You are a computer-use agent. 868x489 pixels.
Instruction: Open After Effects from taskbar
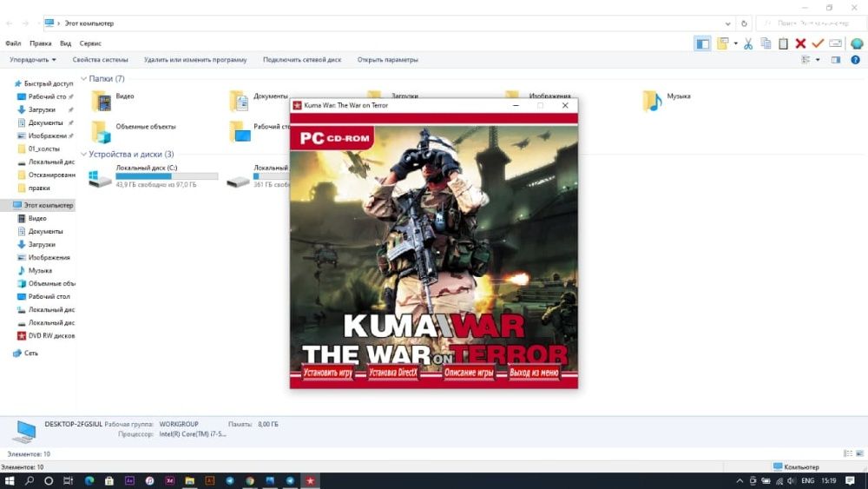pyautogui.click(x=129, y=480)
